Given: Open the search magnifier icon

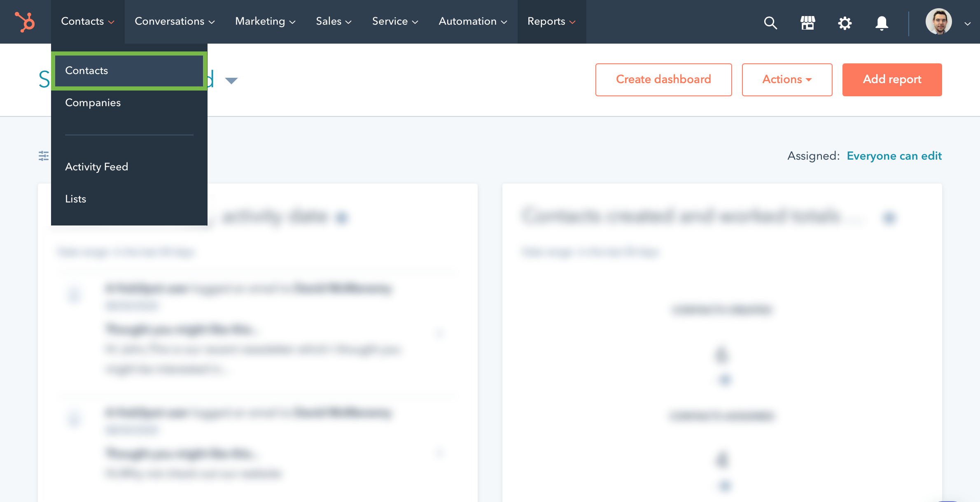Looking at the screenshot, I should (770, 23).
